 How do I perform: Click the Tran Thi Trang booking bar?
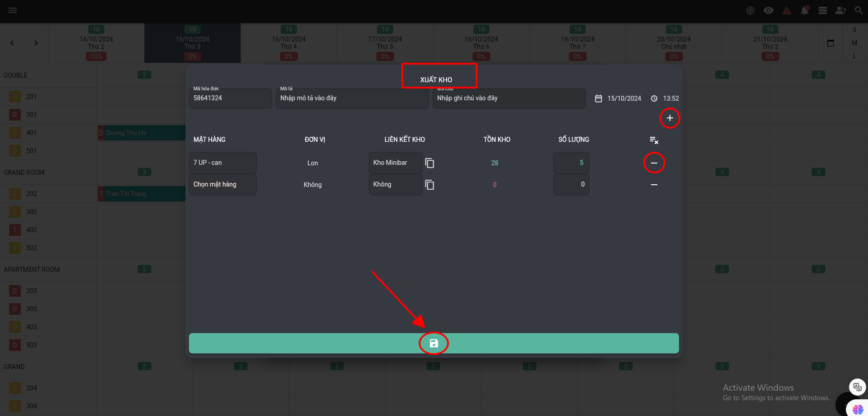(x=142, y=194)
